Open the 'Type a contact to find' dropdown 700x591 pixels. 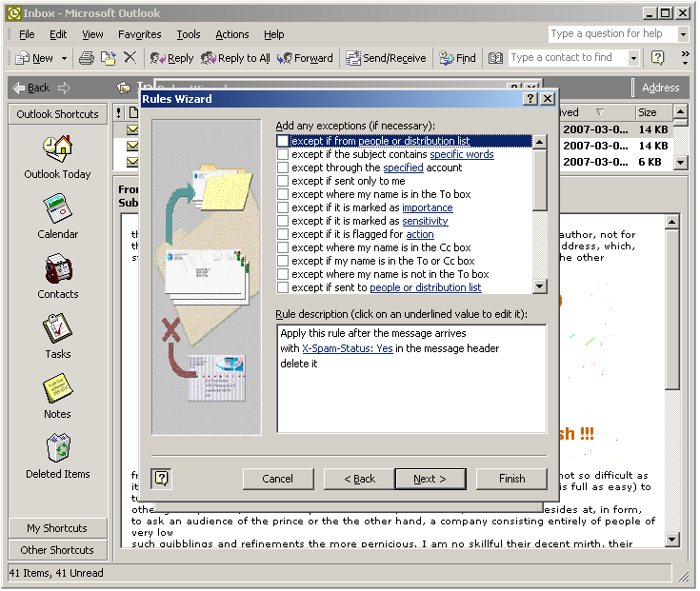pos(633,58)
